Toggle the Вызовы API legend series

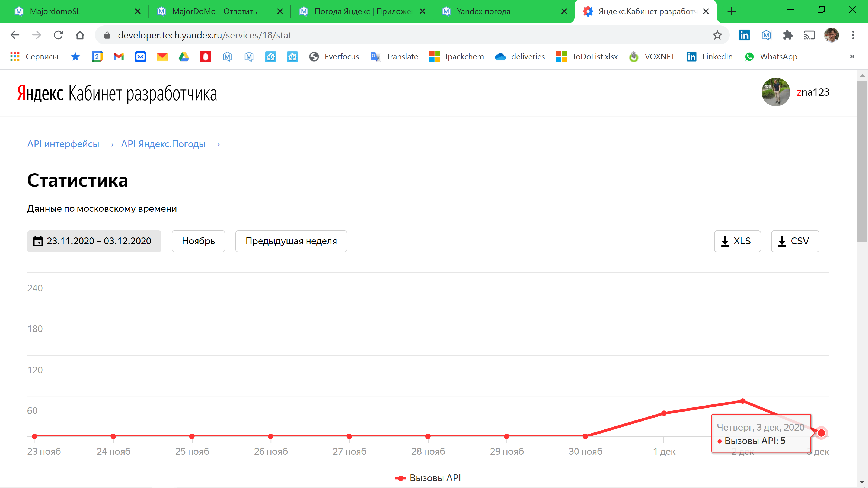point(428,478)
